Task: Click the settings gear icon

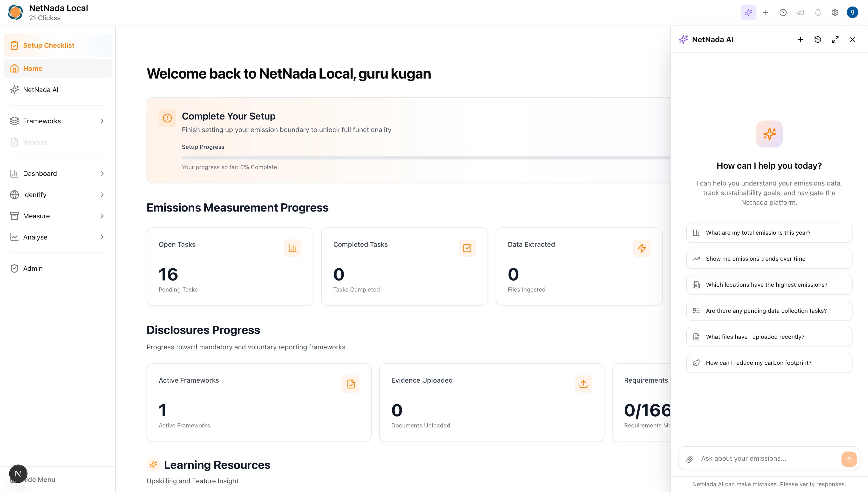Action: (x=835, y=13)
